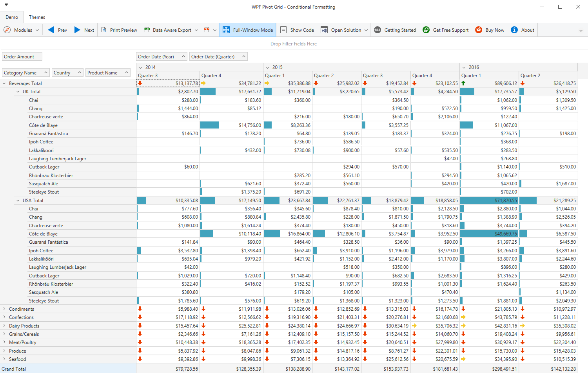The height and width of the screenshot is (373, 588).
Task: Switch to the Themes tab
Action: pyautogui.click(x=37, y=17)
